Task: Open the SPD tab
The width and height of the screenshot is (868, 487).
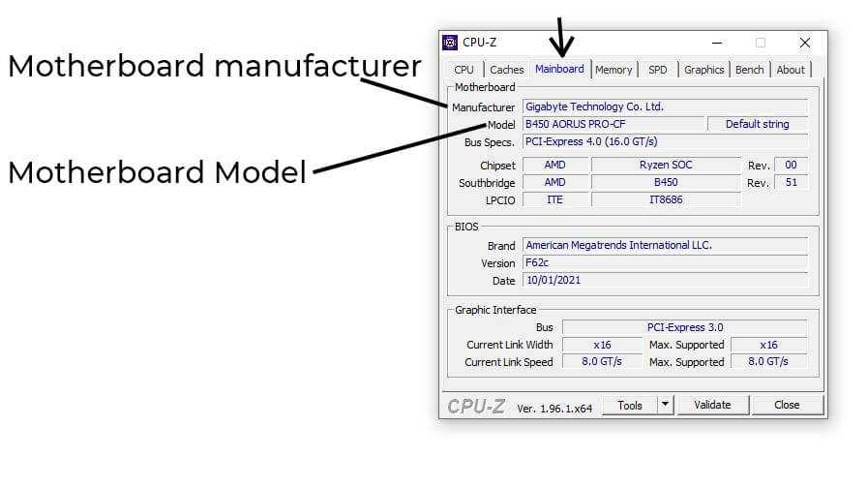Action: coord(658,70)
